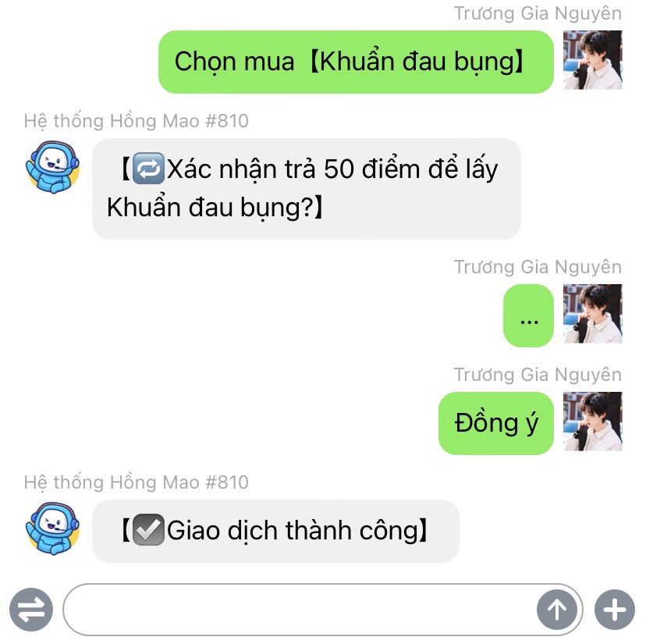Open user avatar beside 'Chọn mua' message
Image resolution: width=646 pixels, height=644 pixels.
(592, 60)
